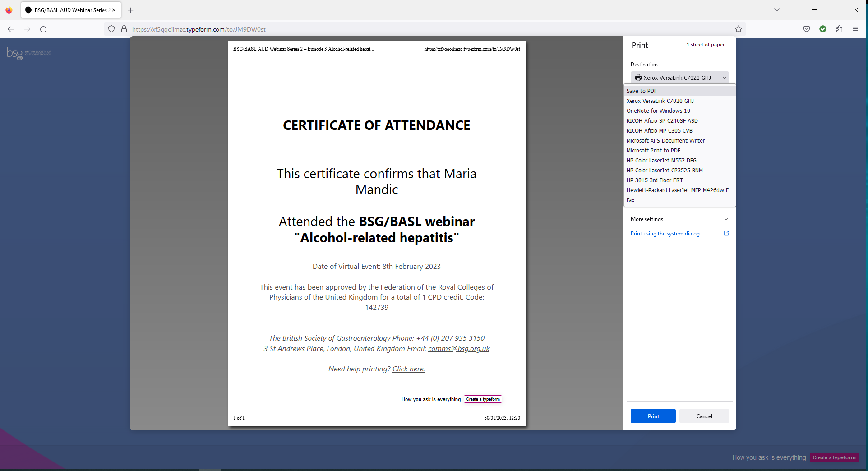Click the green checkmark extension icon

823,29
